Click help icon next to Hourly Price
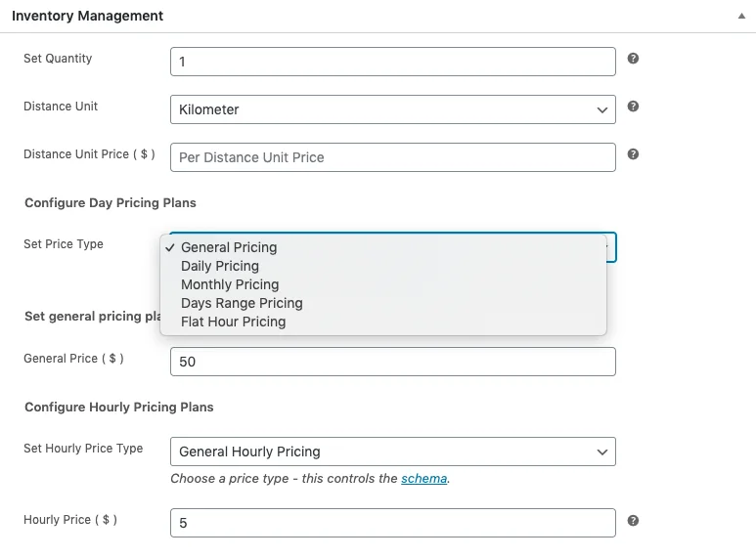This screenshot has width=756, height=559. tap(633, 521)
